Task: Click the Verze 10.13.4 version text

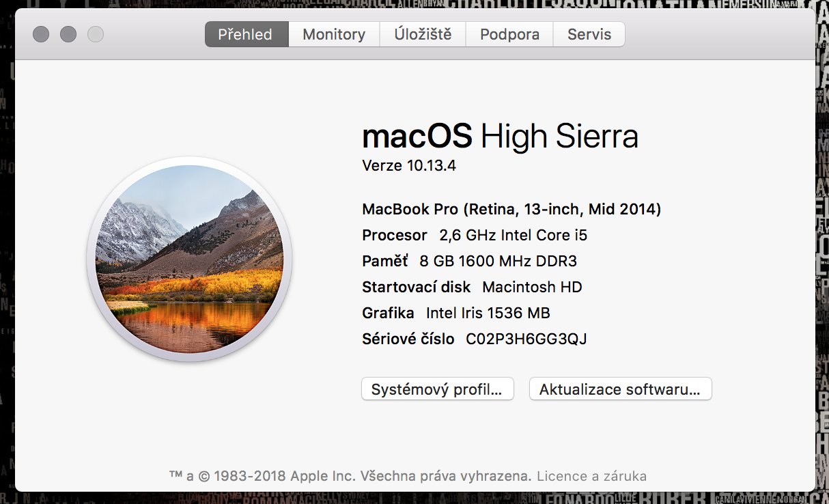Action: pos(408,165)
